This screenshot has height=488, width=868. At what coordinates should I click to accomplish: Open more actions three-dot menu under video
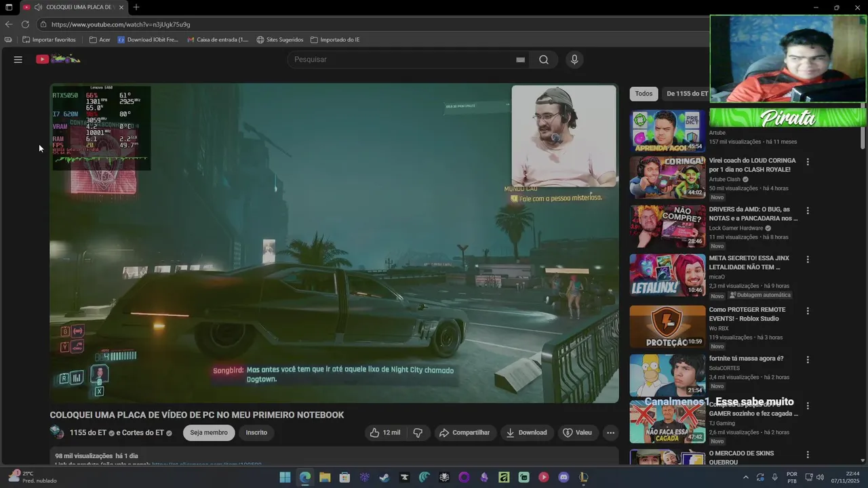610,432
